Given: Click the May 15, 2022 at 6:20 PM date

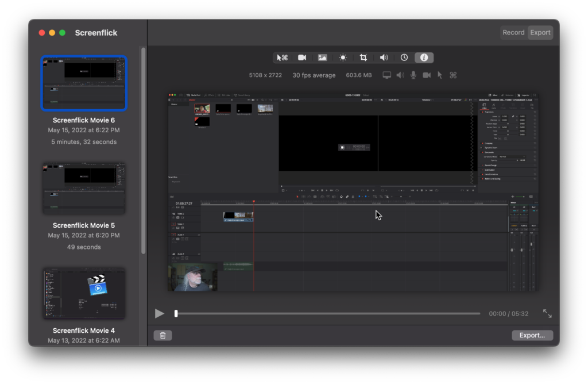Looking at the screenshot, I should tap(84, 235).
